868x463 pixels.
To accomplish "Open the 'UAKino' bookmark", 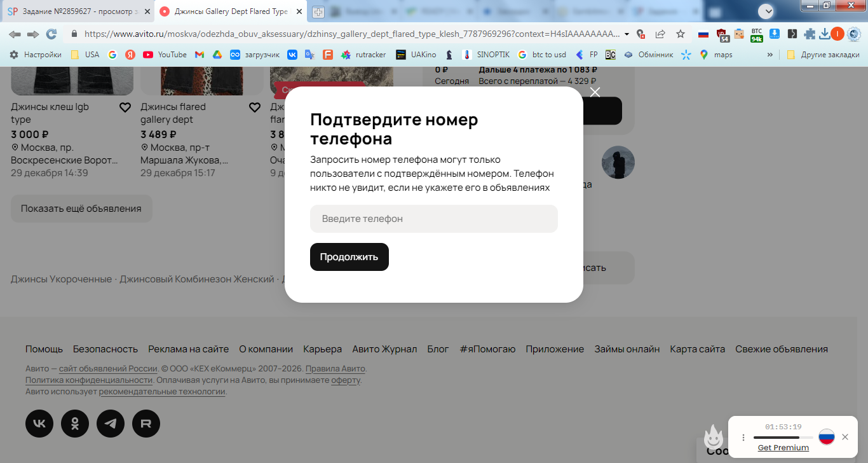I will click(416, 55).
